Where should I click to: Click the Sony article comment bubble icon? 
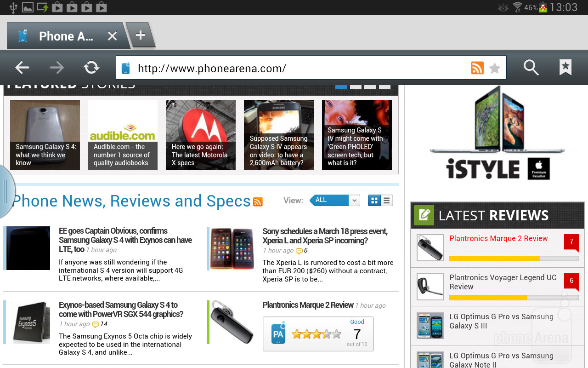pos(299,251)
